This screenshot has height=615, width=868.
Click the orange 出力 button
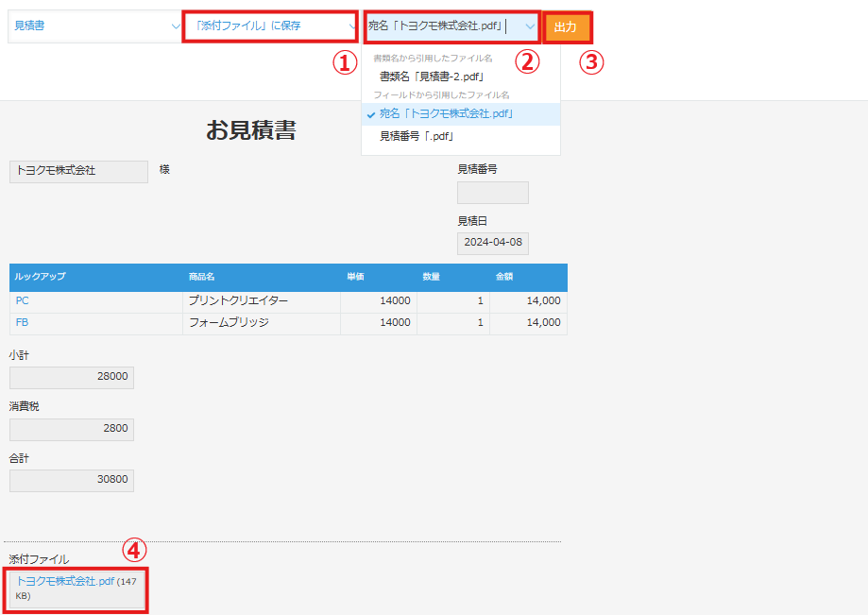567,27
